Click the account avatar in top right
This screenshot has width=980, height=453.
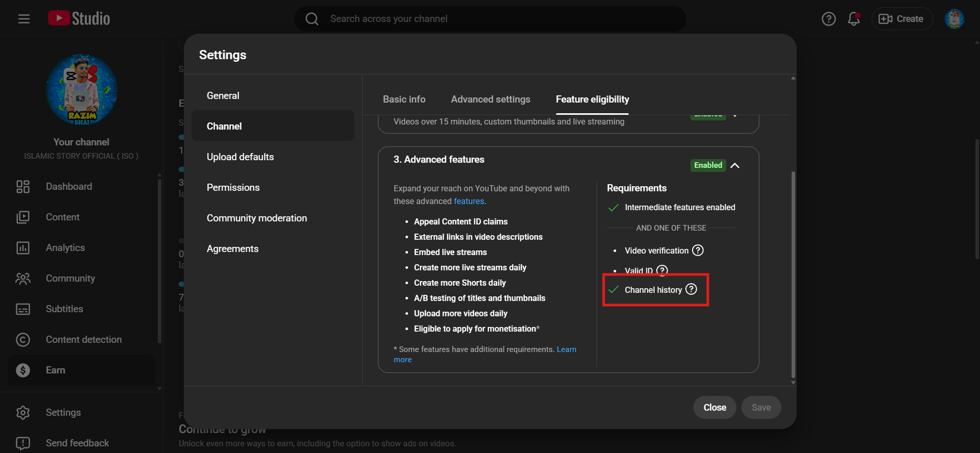pos(953,19)
